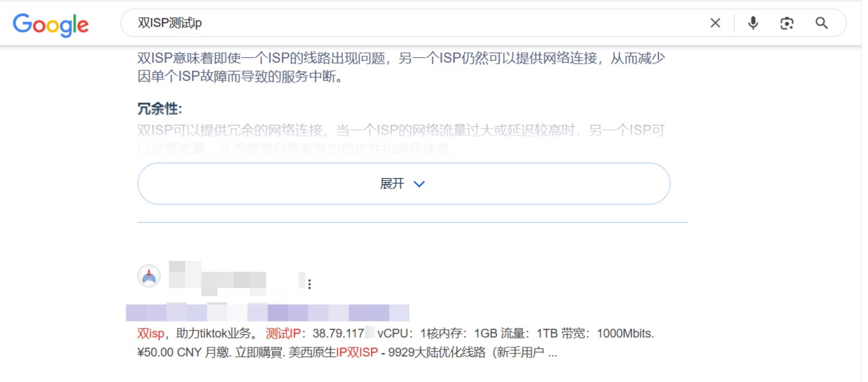The width and height of the screenshot is (868, 382).
Task: Click the ¥50.00 CNY 月缴 text
Action: [x=184, y=352]
